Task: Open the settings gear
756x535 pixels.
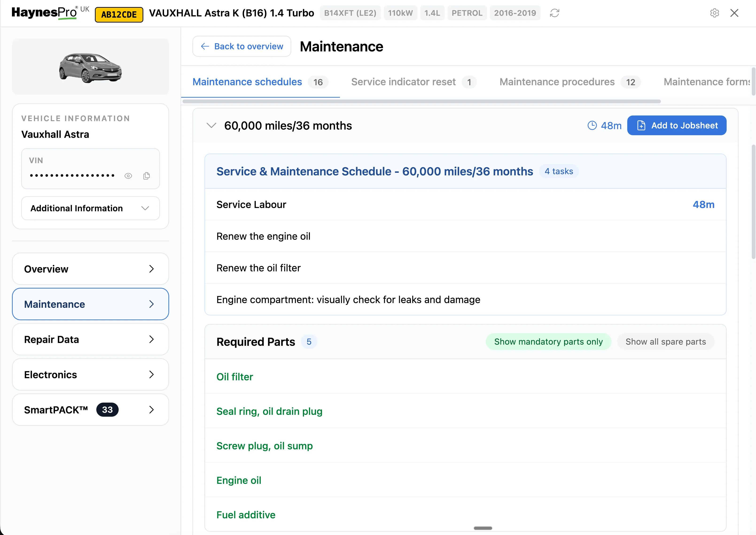Action: pyautogui.click(x=714, y=13)
